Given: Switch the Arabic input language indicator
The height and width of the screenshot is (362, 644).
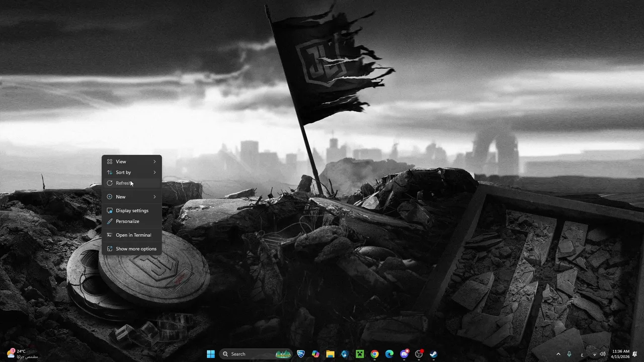Looking at the screenshot, I should [582, 354].
